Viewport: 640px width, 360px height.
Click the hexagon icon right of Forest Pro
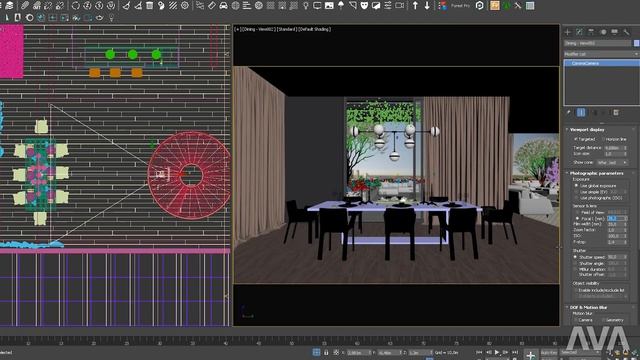pyautogui.click(x=480, y=6)
